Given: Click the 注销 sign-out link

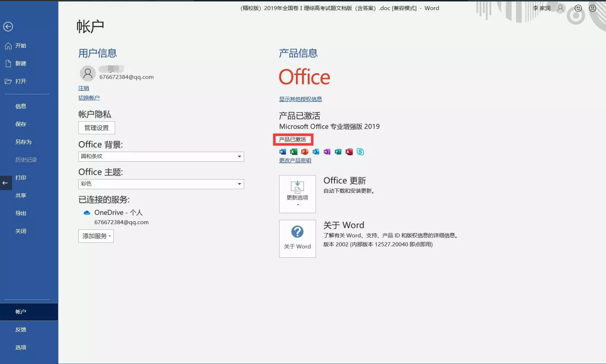Looking at the screenshot, I should click(x=84, y=88).
